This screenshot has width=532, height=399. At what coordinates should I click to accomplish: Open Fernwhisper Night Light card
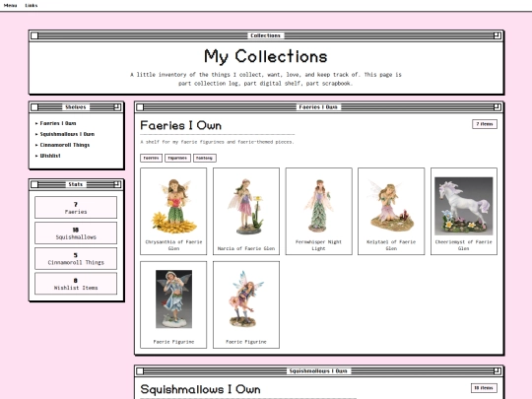(318, 211)
